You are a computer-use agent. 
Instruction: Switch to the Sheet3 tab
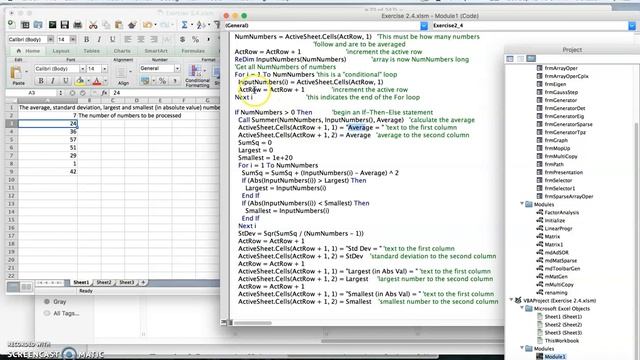click(x=126, y=282)
